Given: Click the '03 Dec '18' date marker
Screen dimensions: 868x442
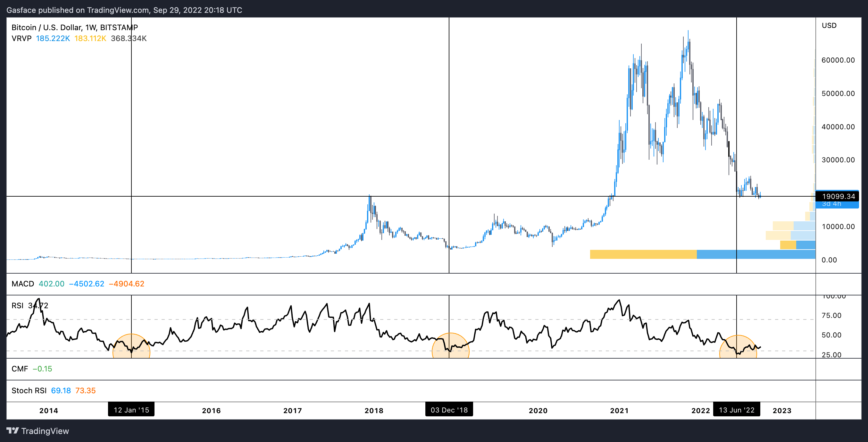Looking at the screenshot, I should (449, 410).
